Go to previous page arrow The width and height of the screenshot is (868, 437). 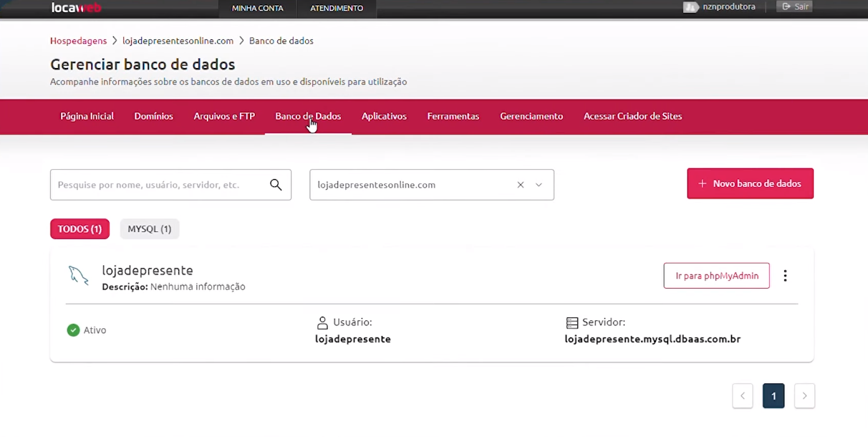click(743, 396)
